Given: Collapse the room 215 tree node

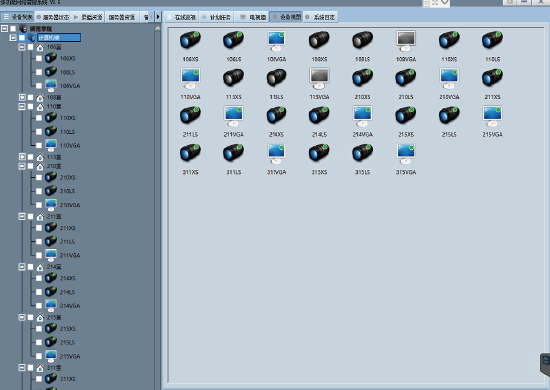Looking at the screenshot, I should [x=22, y=317].
